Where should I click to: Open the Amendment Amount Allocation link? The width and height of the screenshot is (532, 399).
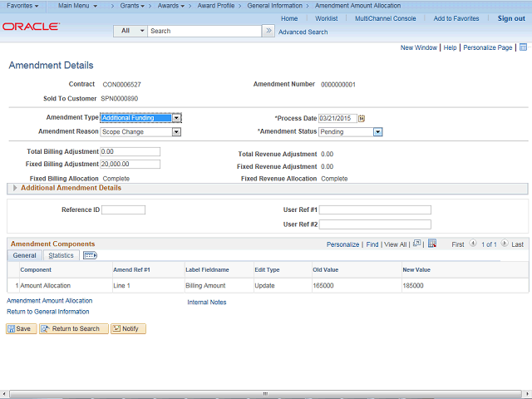(x=49, y=300)
